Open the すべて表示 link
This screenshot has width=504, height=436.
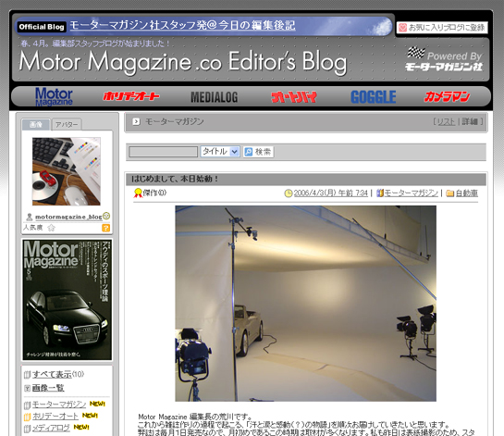click(x=52, y=375)
